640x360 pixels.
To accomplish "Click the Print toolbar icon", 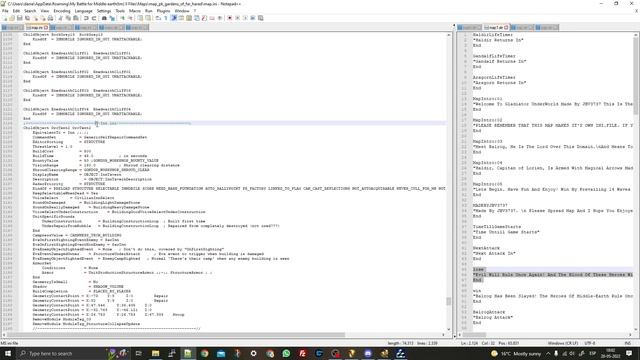I will tap(50, 18).
